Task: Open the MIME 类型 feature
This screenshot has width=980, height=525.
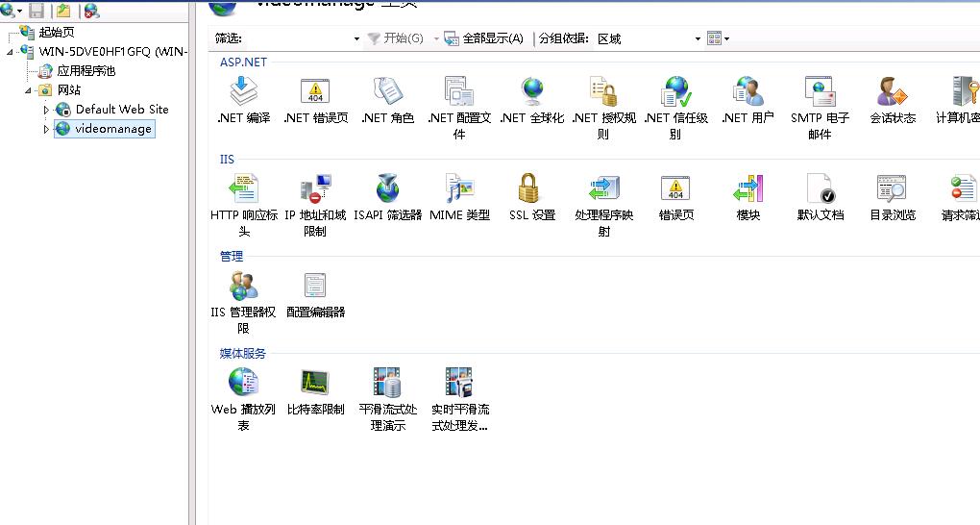Action: pyautogui.click(x=459, y=198)
